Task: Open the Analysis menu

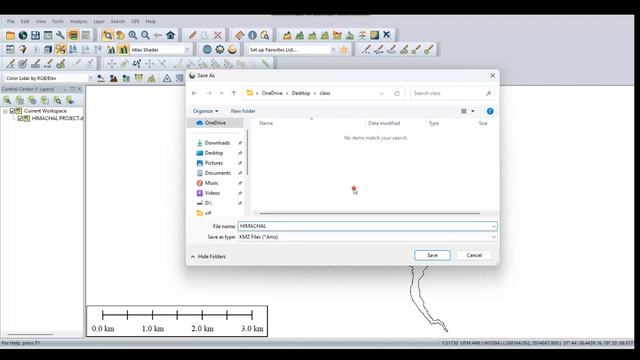Action: 78,21
